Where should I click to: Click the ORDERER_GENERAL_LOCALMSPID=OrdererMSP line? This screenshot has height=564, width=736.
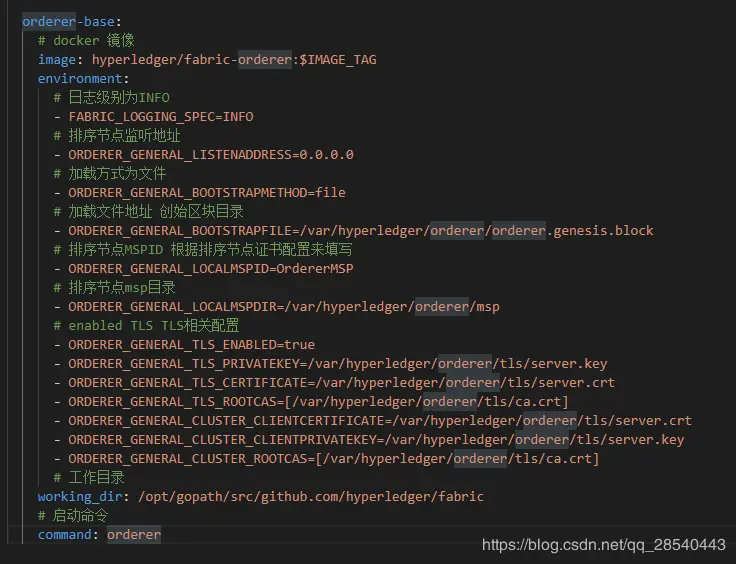pyautogui.click(x=204, y=268)
